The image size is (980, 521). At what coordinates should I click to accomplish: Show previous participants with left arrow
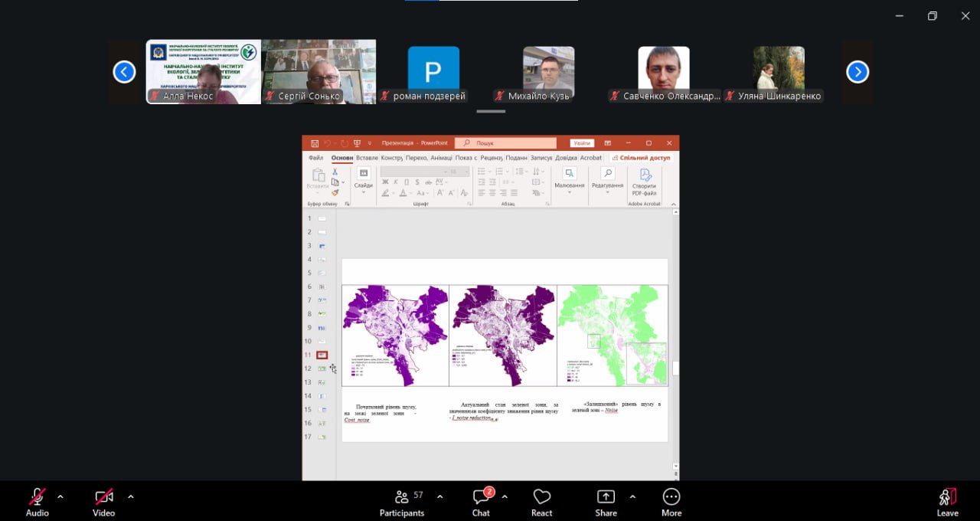(124, 72)
